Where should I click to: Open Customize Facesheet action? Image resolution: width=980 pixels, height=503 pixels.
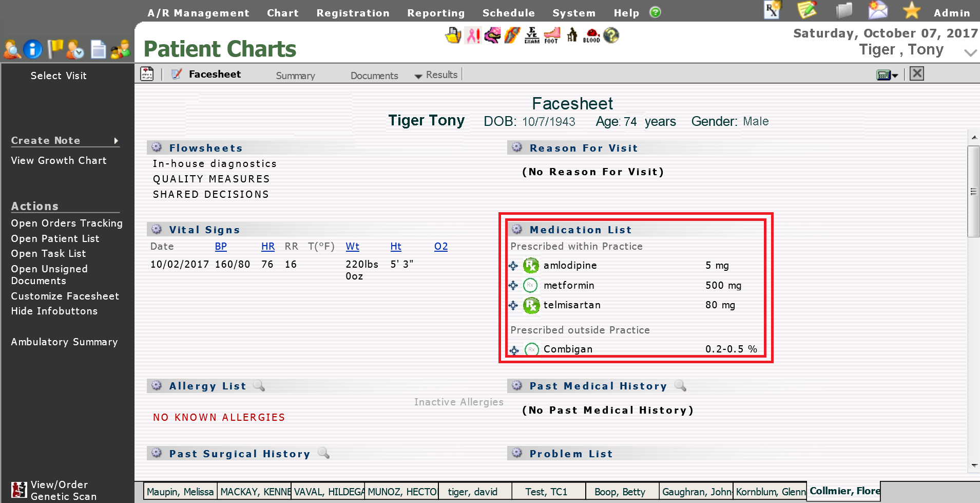click(65, 296)
